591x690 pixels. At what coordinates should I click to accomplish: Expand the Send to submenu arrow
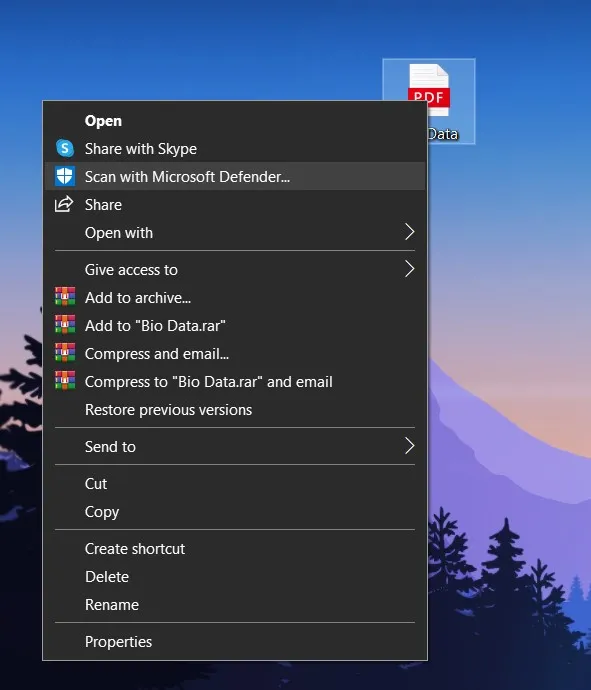(x=410, y=446)
